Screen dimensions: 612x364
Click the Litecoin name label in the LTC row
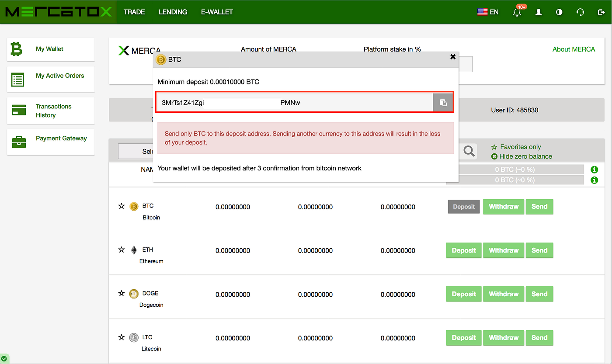[x=151, y=349]
